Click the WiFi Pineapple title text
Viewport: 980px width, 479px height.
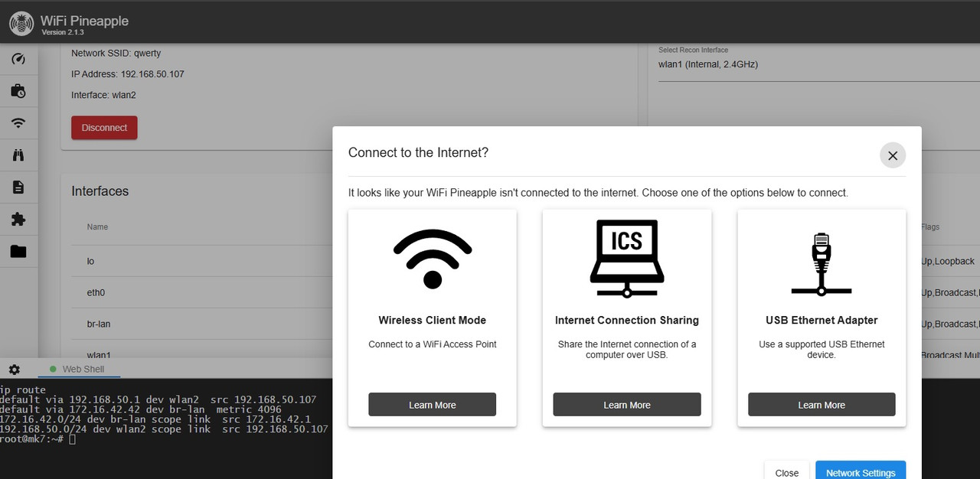tap(85, 21)
